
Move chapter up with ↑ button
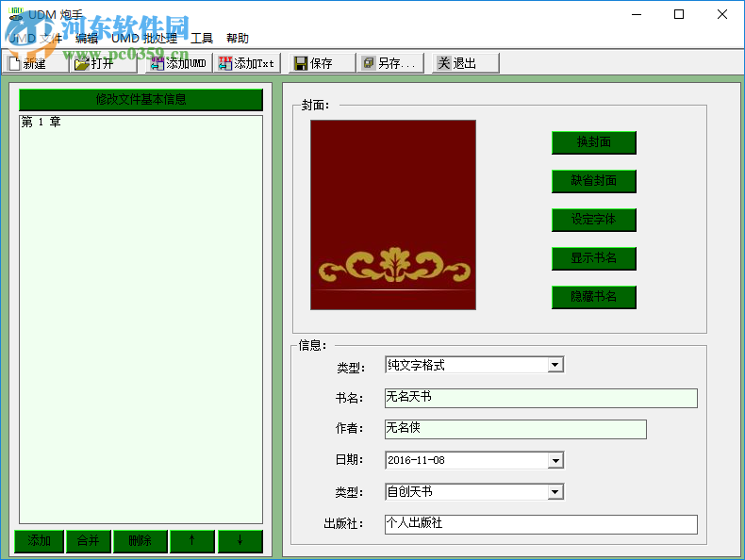pyautogui.click(x=192, y=541)
